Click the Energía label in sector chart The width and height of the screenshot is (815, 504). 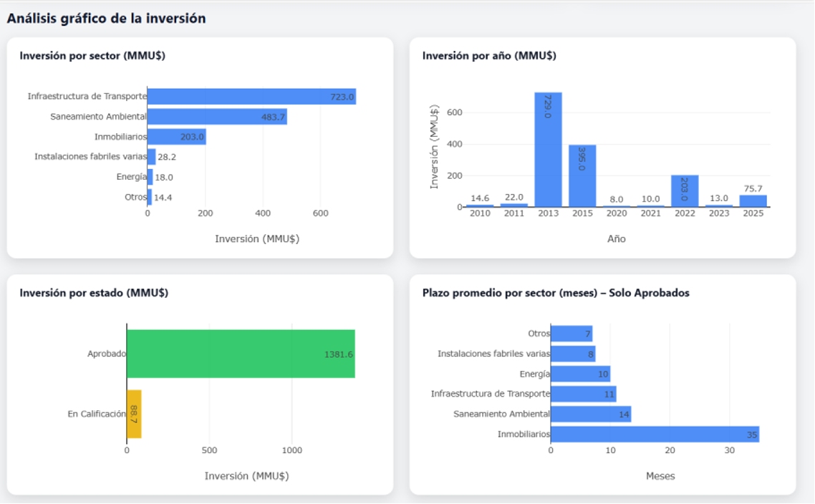[x=133, y=177]
